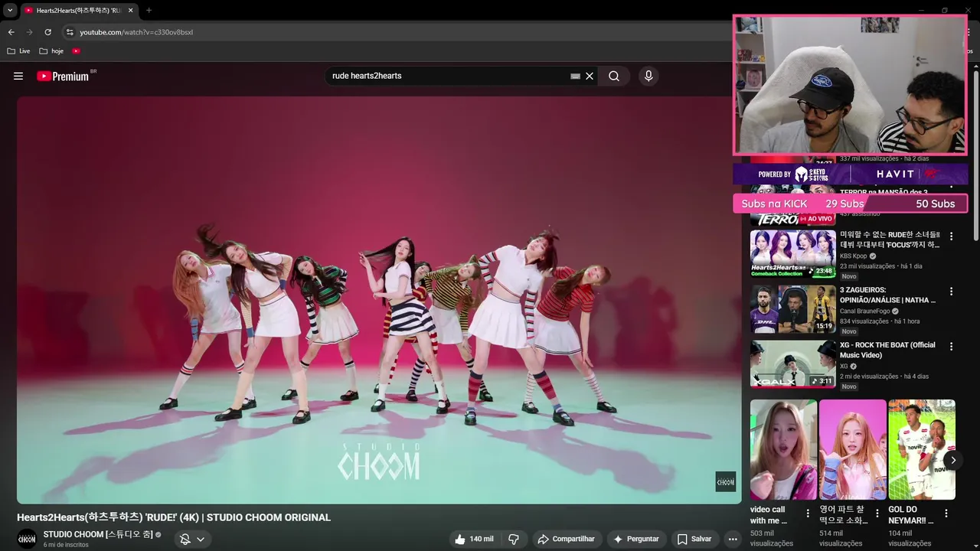Open the GOL DO NEYMAR short
Screen dimensions: 980x551
click(x=922, y=449)
